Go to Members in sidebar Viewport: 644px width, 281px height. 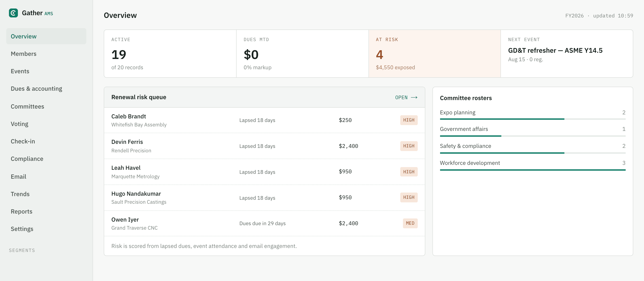pyautogui.click(x=46, y=54)
